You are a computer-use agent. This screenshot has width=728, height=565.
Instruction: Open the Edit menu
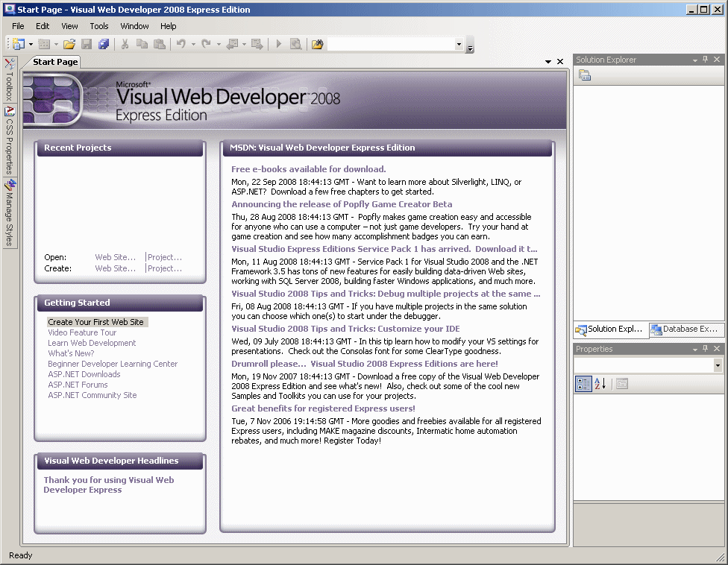(x=43, y=26)
